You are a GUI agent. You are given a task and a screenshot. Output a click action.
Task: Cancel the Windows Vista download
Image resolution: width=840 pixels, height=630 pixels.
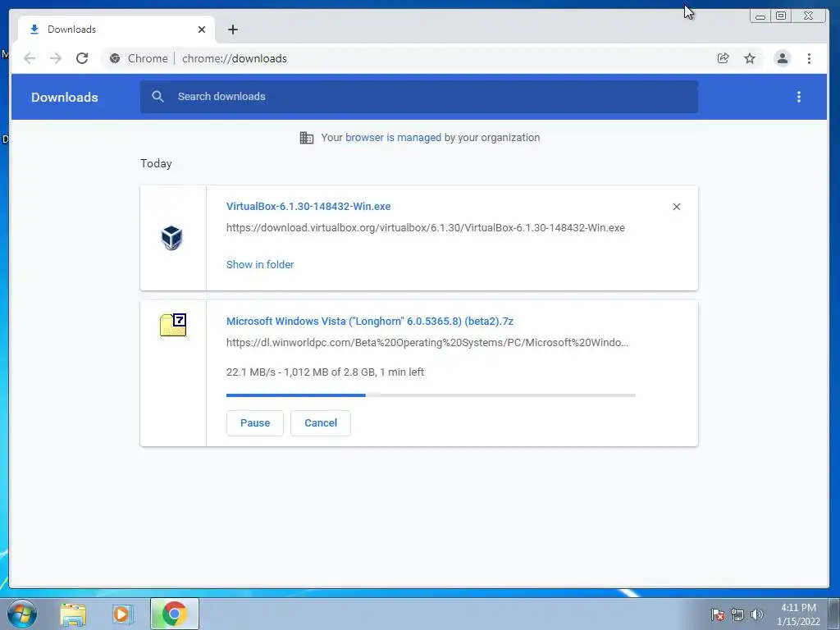[321, 423]
